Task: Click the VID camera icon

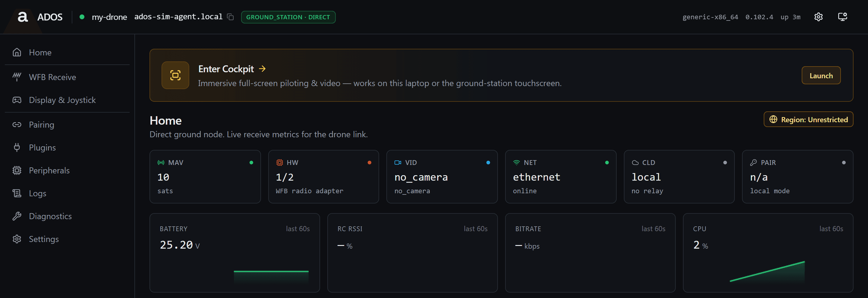Action: pyautogui.click(x=398, y=163)
